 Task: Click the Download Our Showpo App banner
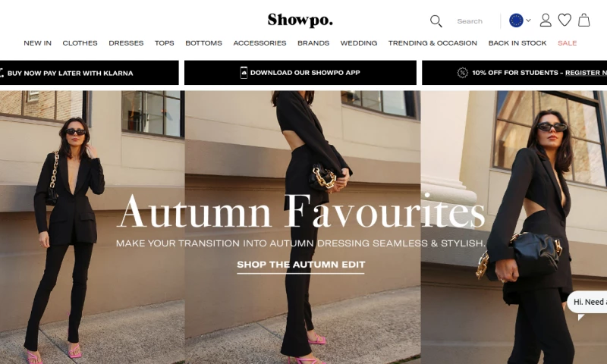tap(300, 73)
